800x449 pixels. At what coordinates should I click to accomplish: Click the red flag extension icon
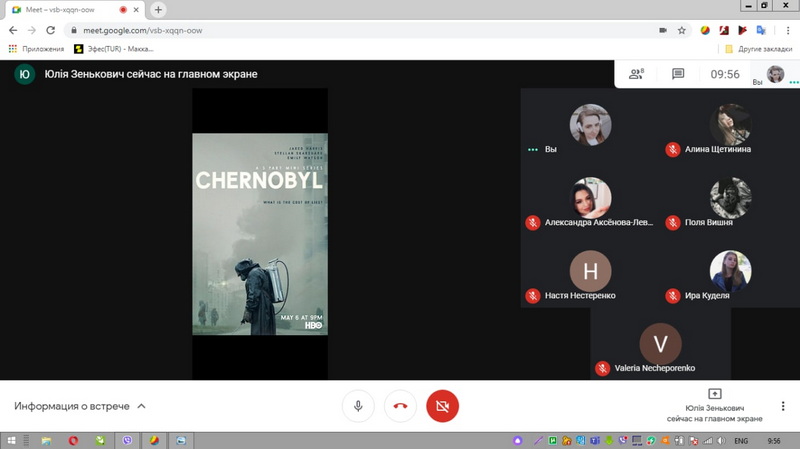coord(742,30)
